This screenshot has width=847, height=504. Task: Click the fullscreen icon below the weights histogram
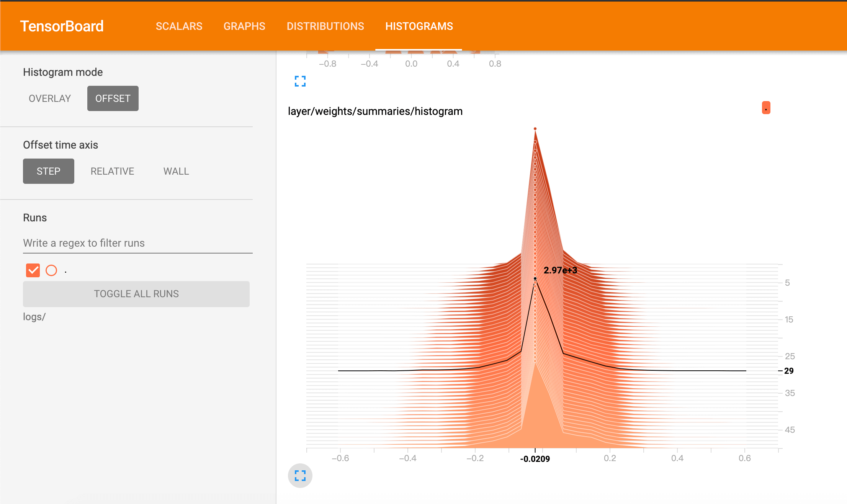tap(300, 476)
